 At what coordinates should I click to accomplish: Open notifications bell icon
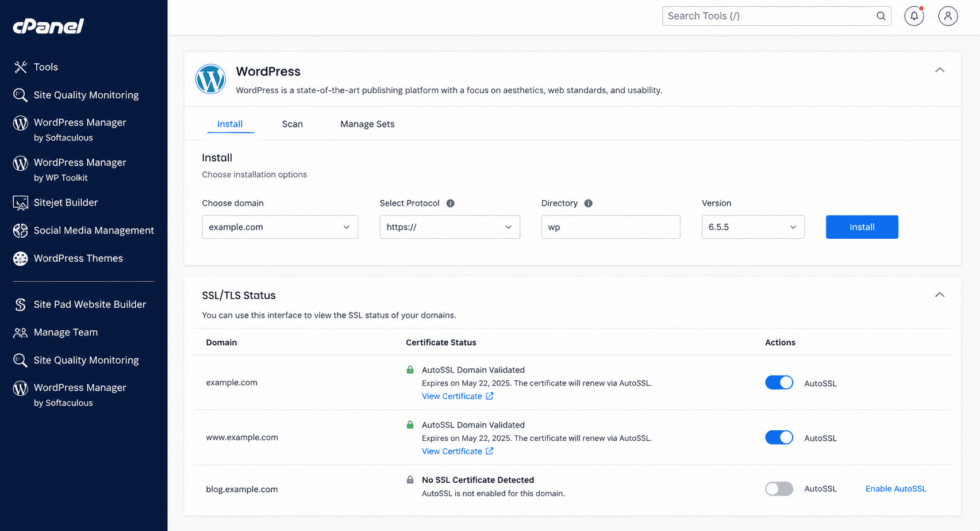(x=914, y=16)
